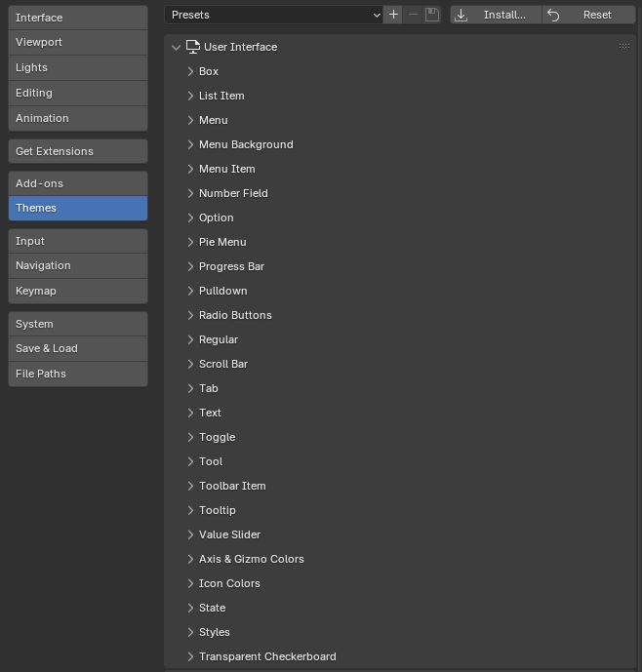Expand the Regular section
This screenshot has height=672, width=642.
pyautogui.click(x=190, y=340)
